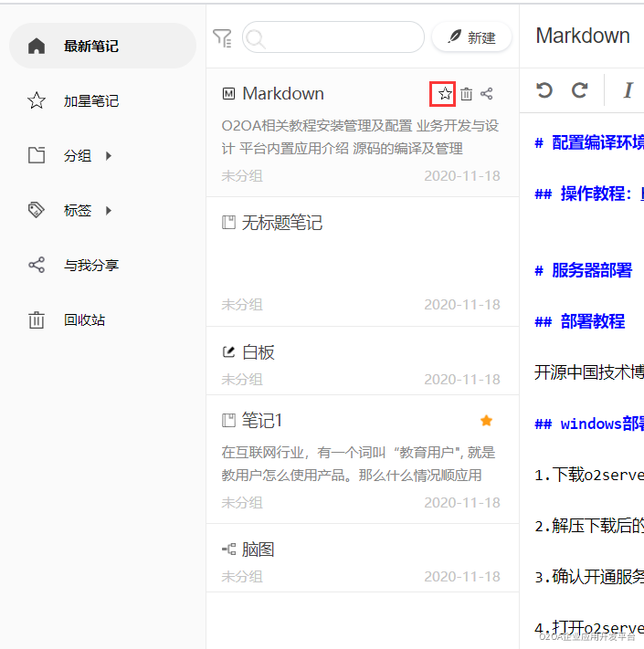Screen dimensions: 644x649
Task: Click the 白板 whiteboard icon
Action: tap(228, 351)
